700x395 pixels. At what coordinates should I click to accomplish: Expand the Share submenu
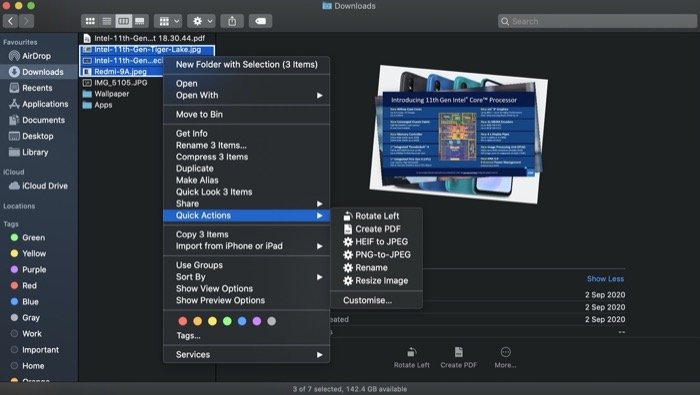coord(246,204)
